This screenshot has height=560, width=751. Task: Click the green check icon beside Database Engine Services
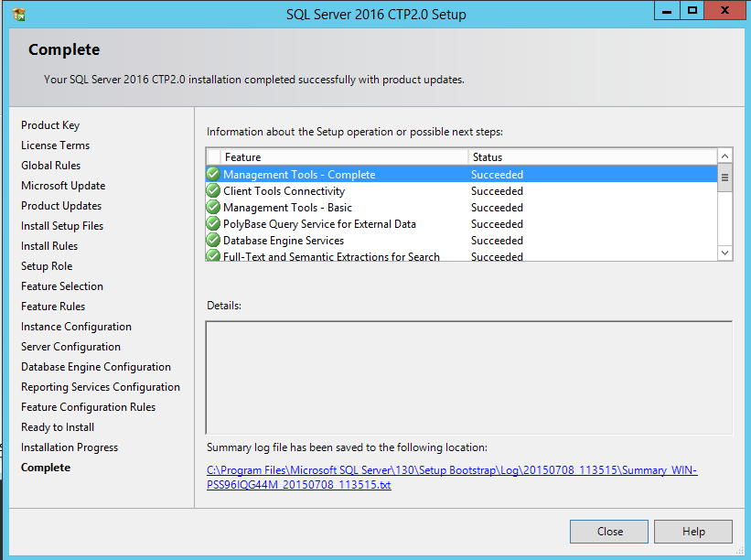[213, 240]
